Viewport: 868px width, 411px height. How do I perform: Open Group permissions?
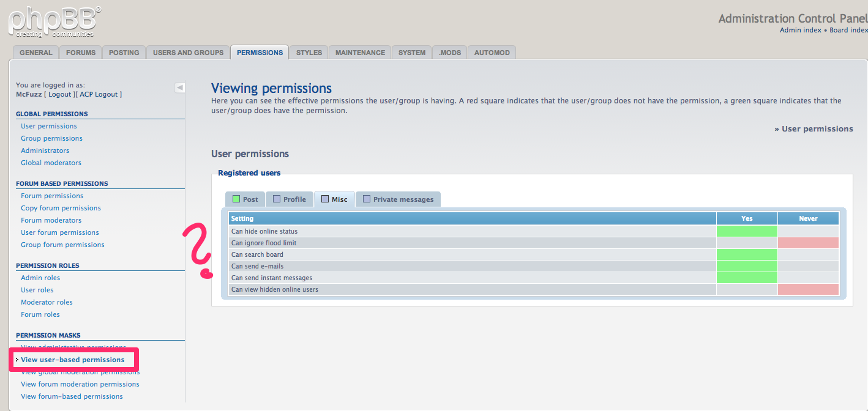point(51,138)
